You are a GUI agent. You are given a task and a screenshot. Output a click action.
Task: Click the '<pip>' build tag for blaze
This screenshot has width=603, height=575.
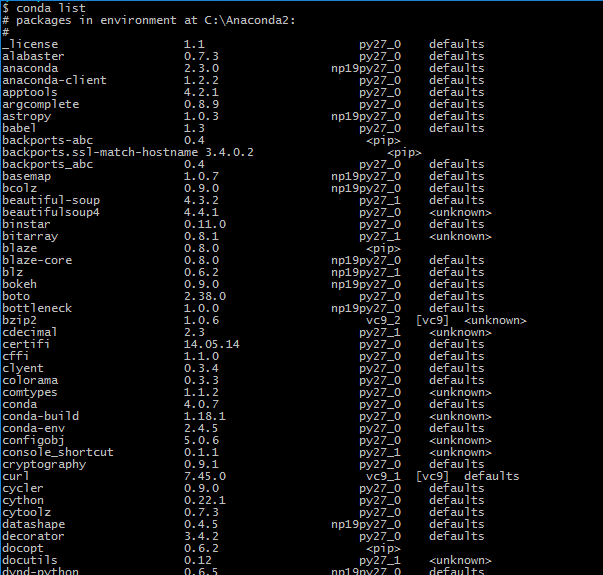pyautogui.click(x=383, y=248)
